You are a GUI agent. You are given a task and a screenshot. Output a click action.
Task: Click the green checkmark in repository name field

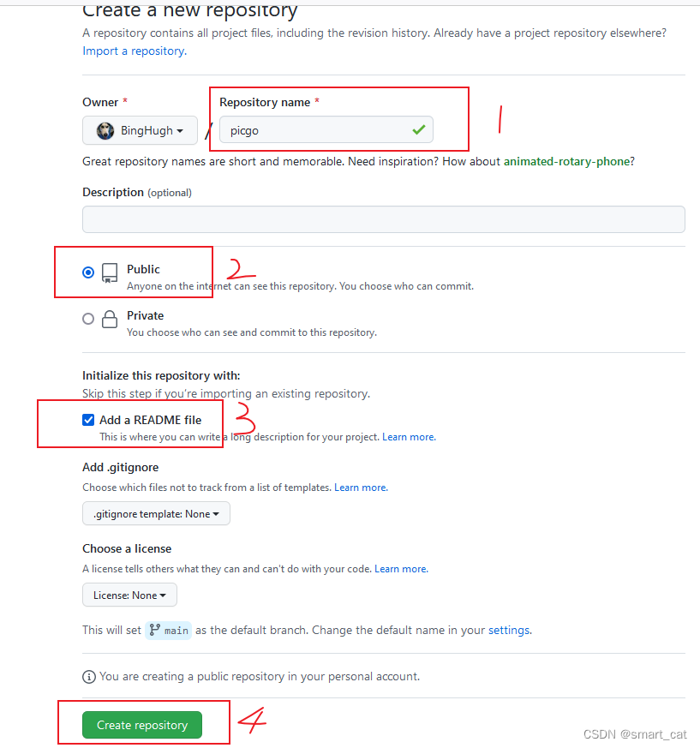click(419, 129)
